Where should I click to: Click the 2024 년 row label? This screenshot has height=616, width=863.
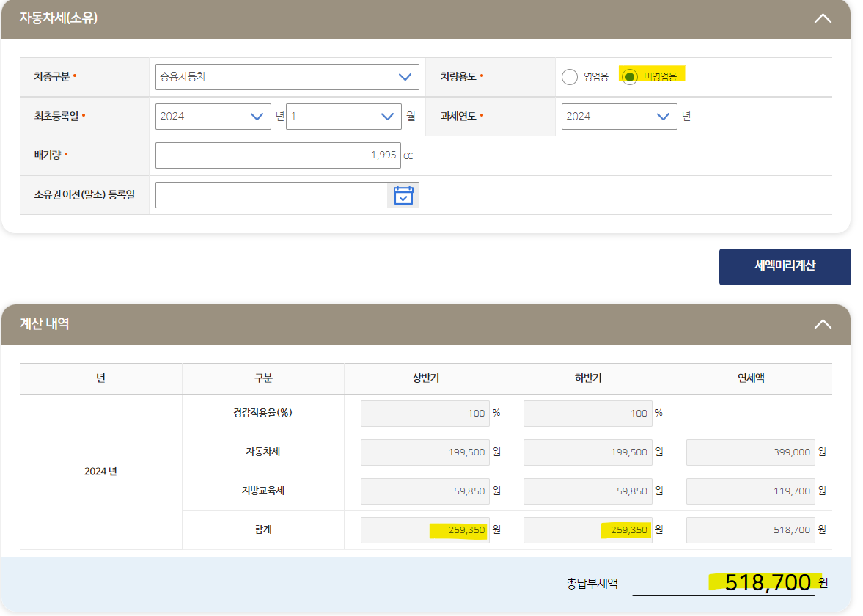[100, 472]
